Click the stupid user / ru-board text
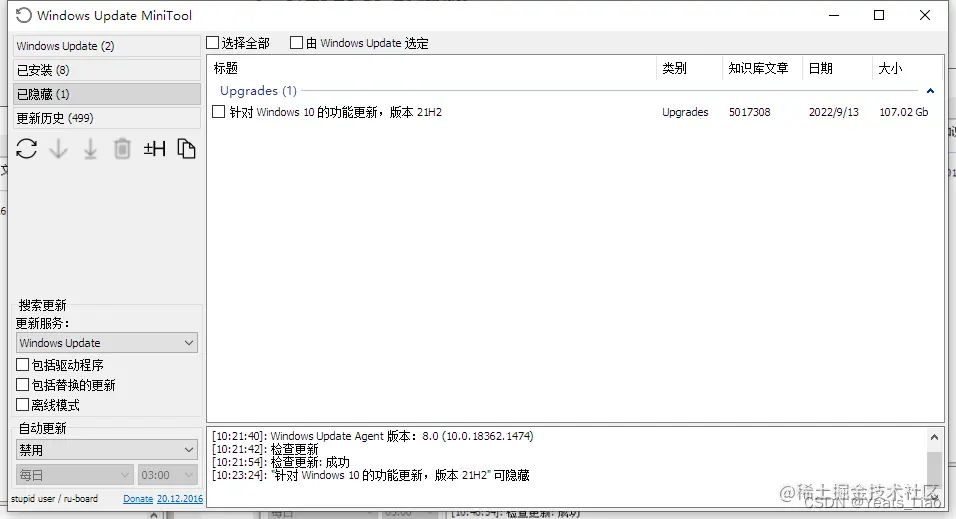 [x=54, y=498]
